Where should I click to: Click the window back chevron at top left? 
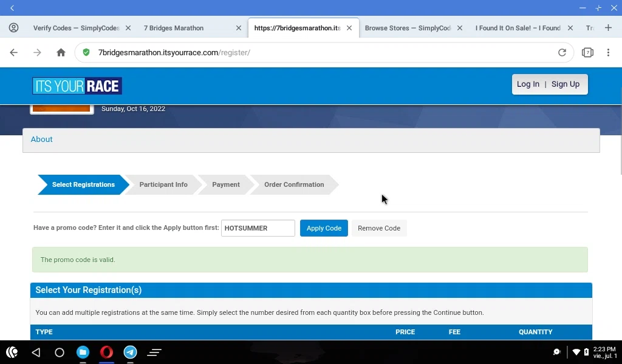click(x=12, y=8)
